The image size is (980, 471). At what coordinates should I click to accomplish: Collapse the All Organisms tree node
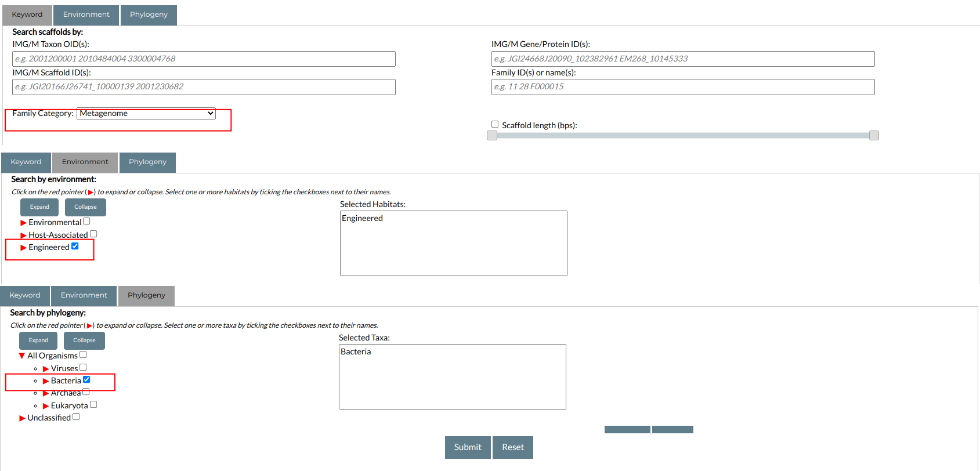[x=22, y=356]
